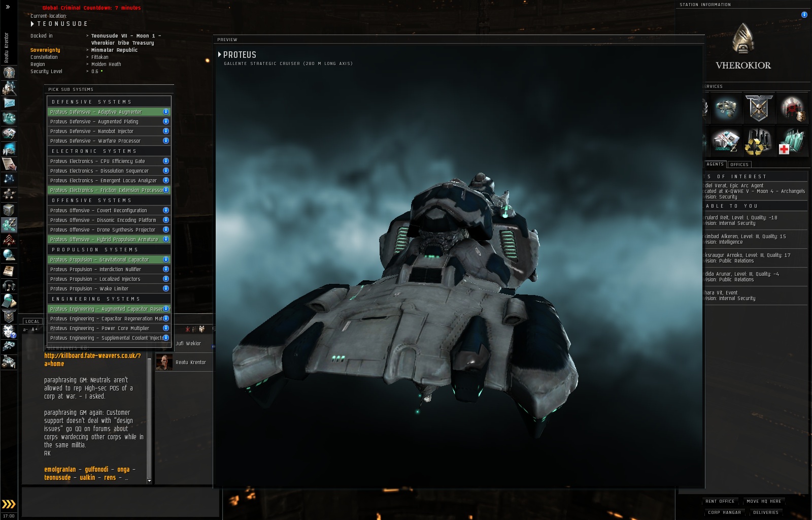812x520 pixels.
Task: Click the chat message input field
Action: click(120, 502)
